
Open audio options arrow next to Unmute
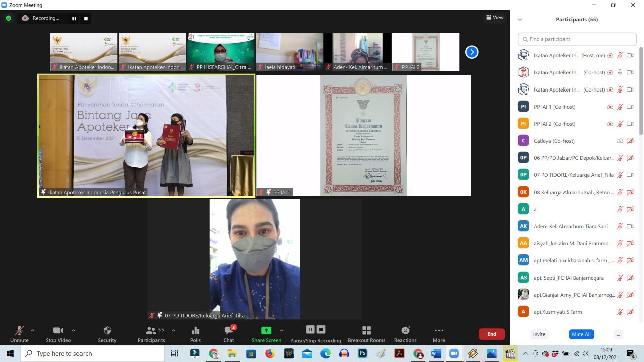coord(33,330)
